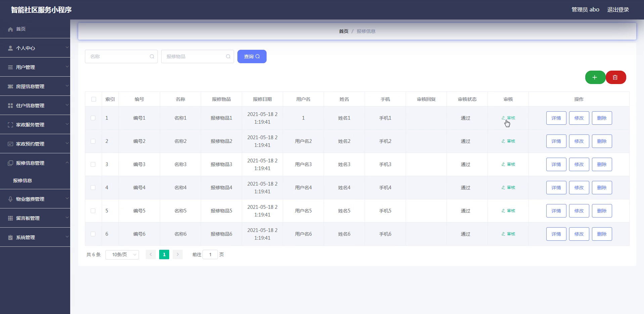The height and width of the screenshot is (314, 644).
Task: Click 删除 button for row 编号3
Action: coord(602,164)
